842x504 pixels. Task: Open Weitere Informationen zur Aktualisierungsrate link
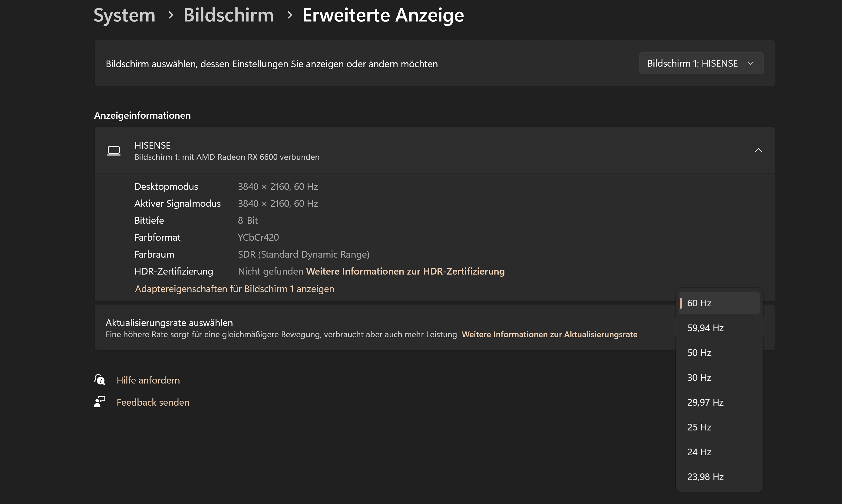549,334
